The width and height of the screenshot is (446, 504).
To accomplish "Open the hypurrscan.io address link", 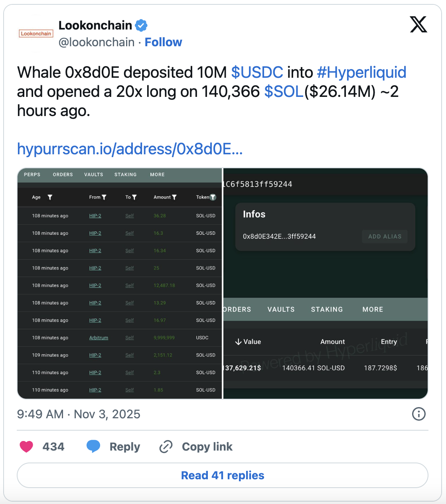I will pyautogui.click(x=130, y=149).
